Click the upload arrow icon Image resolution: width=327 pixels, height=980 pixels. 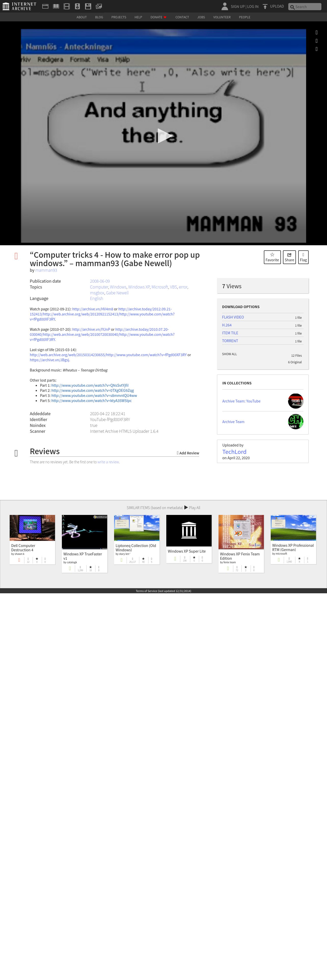265,6
